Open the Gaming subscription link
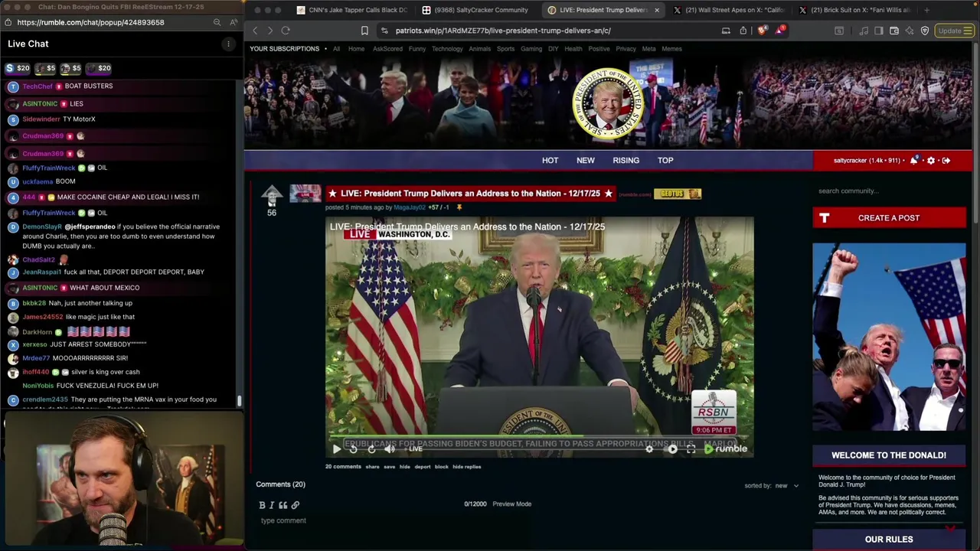 point(531,49)
